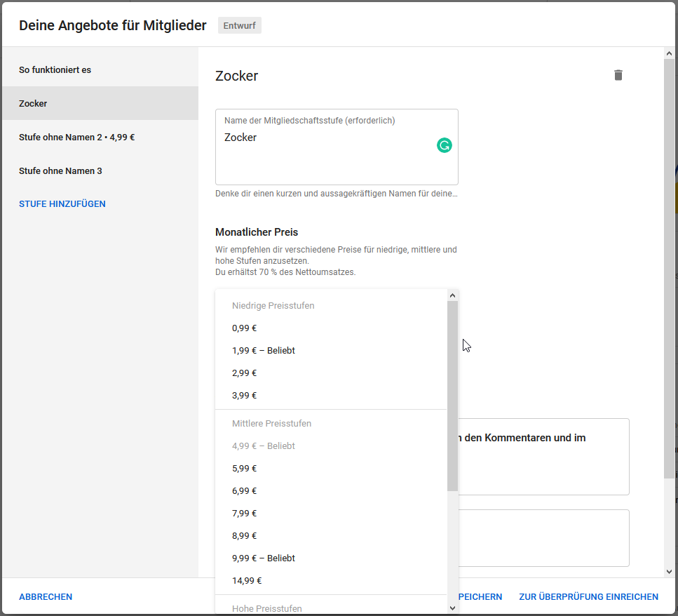Select the 14,99 € price option
The height and width of the screenshot is (616, 678).
[x=247, y=581]
